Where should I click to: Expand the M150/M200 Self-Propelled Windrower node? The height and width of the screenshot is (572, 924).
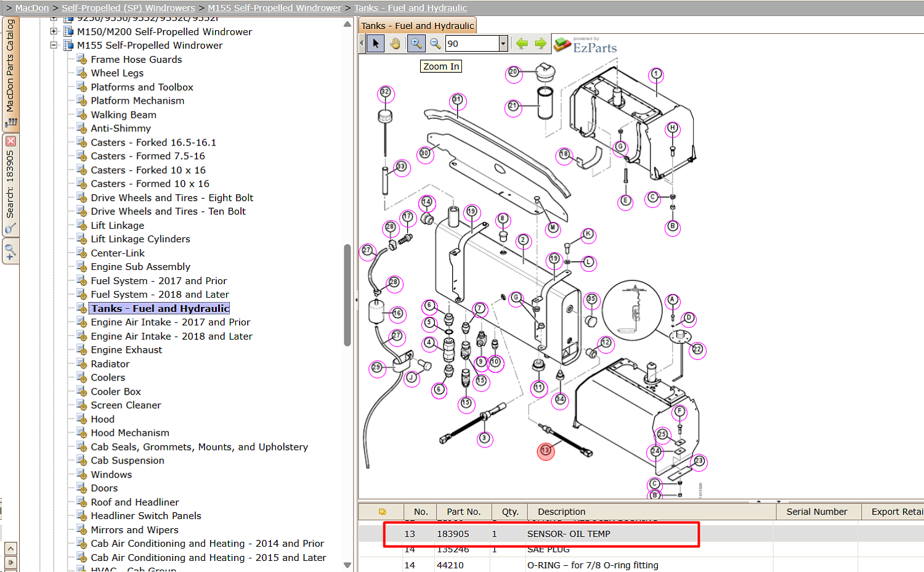tap(54, 31)
